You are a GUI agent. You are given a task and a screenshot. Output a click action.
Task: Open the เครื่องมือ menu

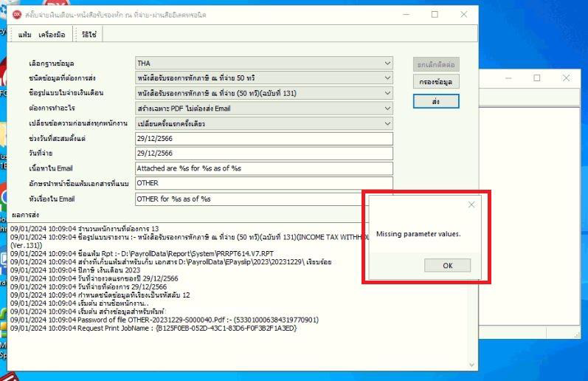point(52,35)
